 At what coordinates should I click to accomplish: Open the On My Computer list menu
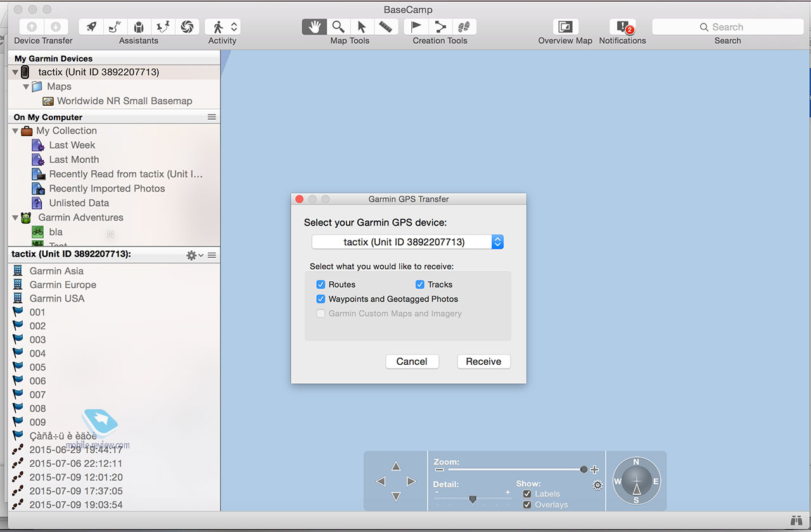click(212, 117)
